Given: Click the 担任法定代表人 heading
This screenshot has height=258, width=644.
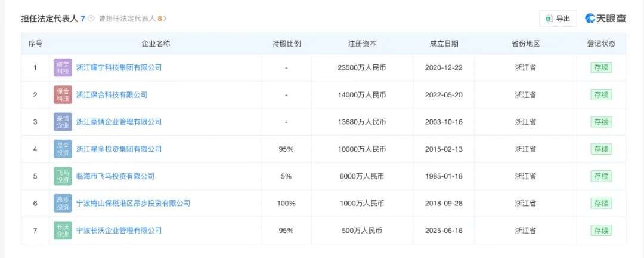Looking at the screenshot, I should (49, 19).
